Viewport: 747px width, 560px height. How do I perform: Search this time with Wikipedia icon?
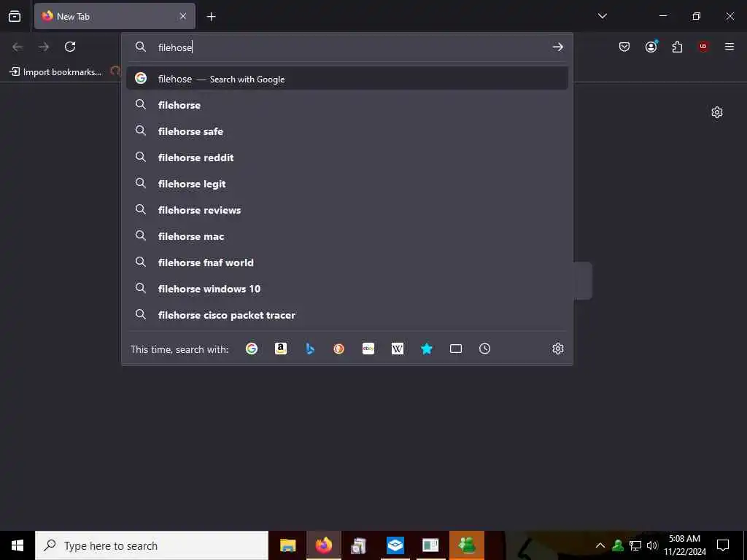(398, 349)
